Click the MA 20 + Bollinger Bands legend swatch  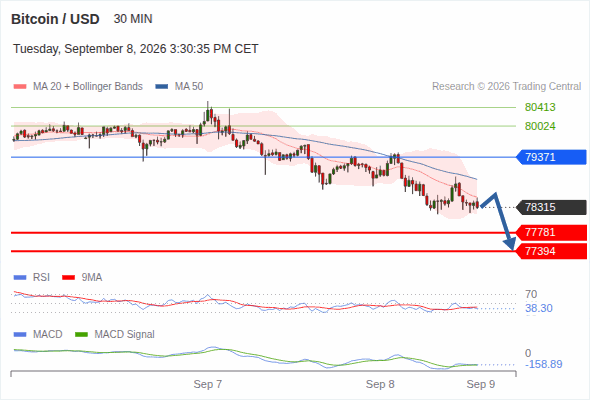pyautogui.click(x=20, y=87)
